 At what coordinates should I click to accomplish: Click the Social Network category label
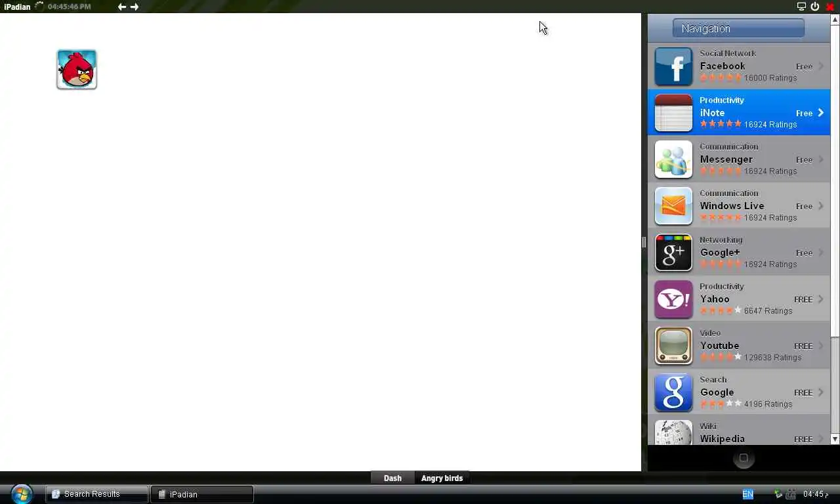[728, 53]
